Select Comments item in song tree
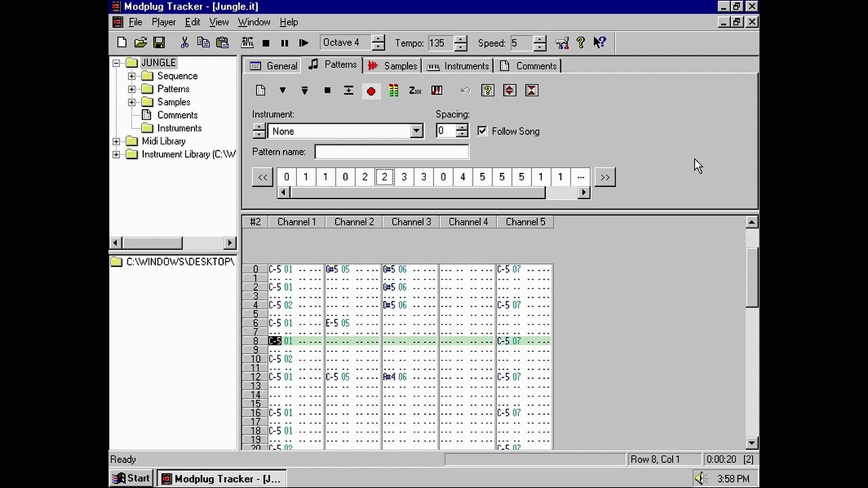The height and width of the screenshot is (488, 868). pos(177,115)
